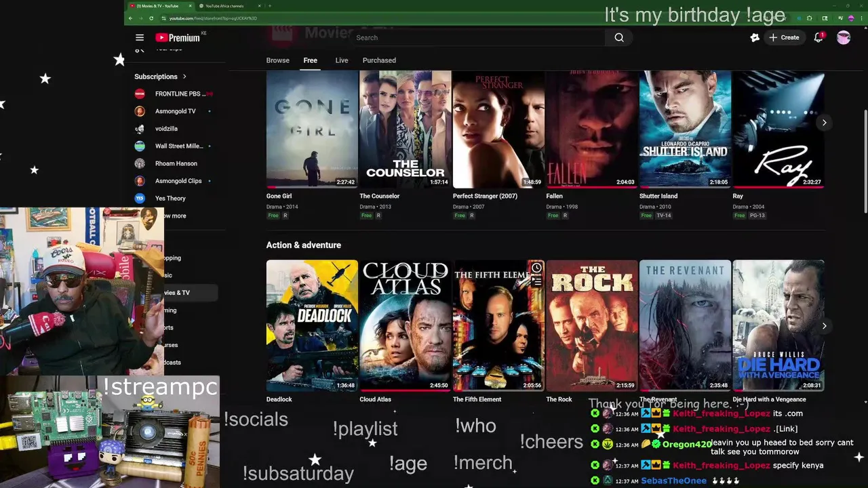Click Perfect Stranger (2007) title
The image size is (868, 488).
click(x=485, y=196)
